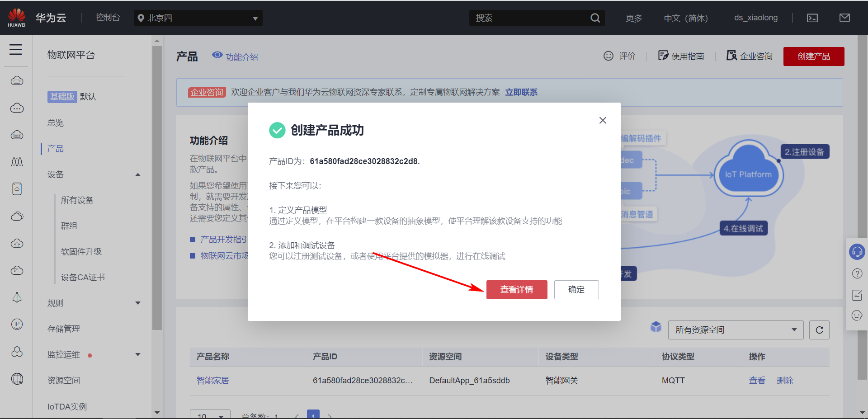The height and width of the screenshot is (419, 868).
Task: Open the page size 10 dropdown
Action: pyautogui.click(x=210, y=414)
